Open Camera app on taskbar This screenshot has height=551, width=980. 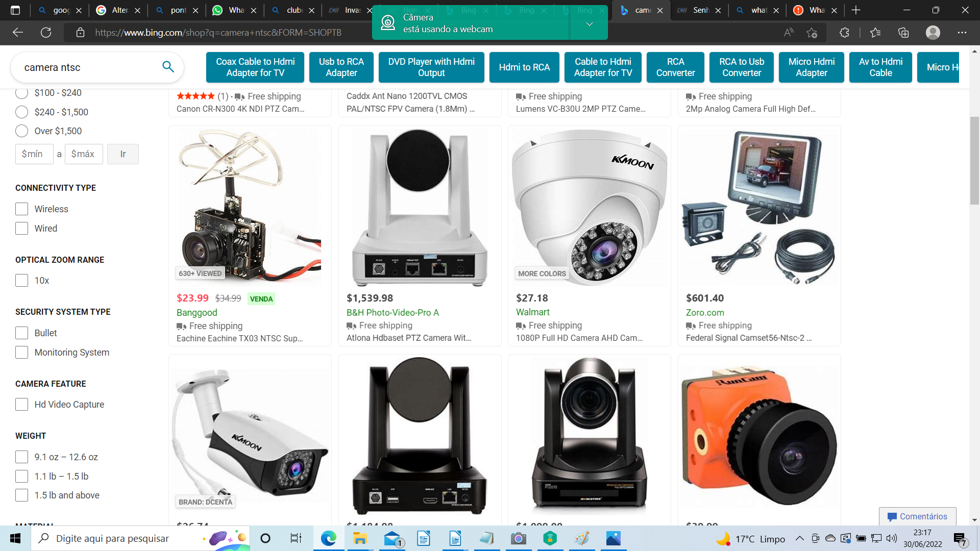coord(519,538)
